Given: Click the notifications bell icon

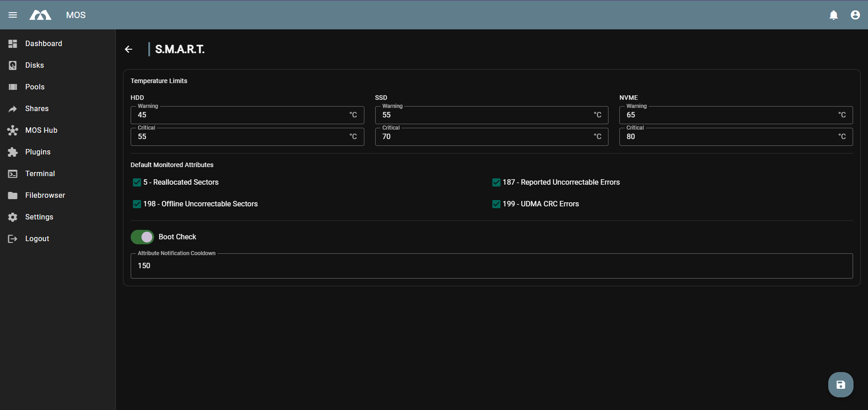Looking at the screenshot, I should coord(834,15).
